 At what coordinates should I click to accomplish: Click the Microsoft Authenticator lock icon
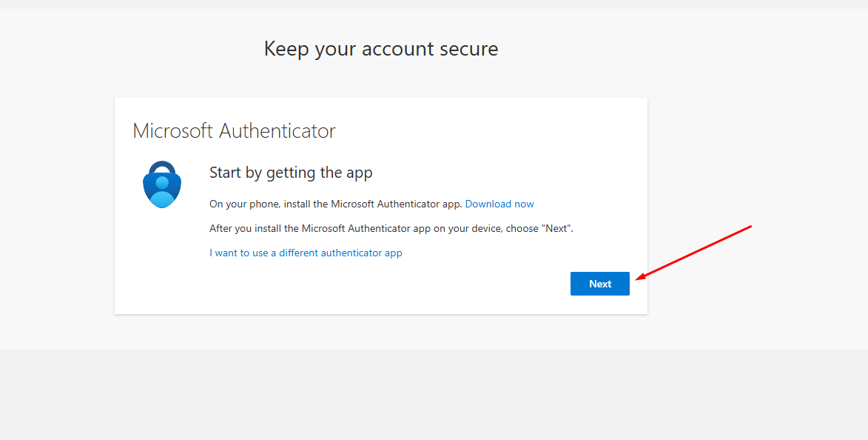[162, 184]
